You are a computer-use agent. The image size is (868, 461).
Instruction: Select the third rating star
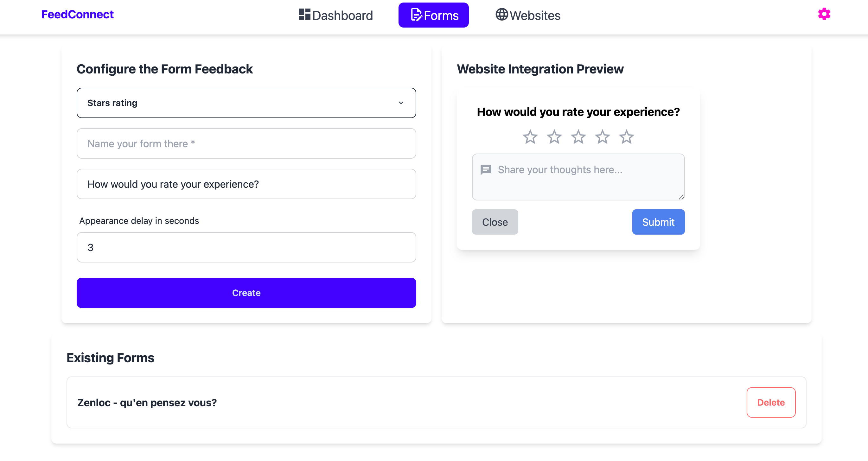578,137
